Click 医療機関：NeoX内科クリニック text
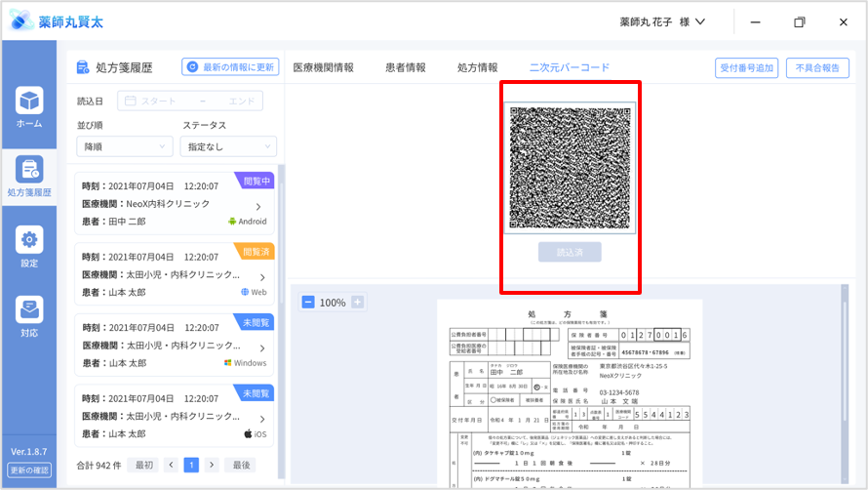The width and height of the screenshot is (868, 490). pos(145,203)
